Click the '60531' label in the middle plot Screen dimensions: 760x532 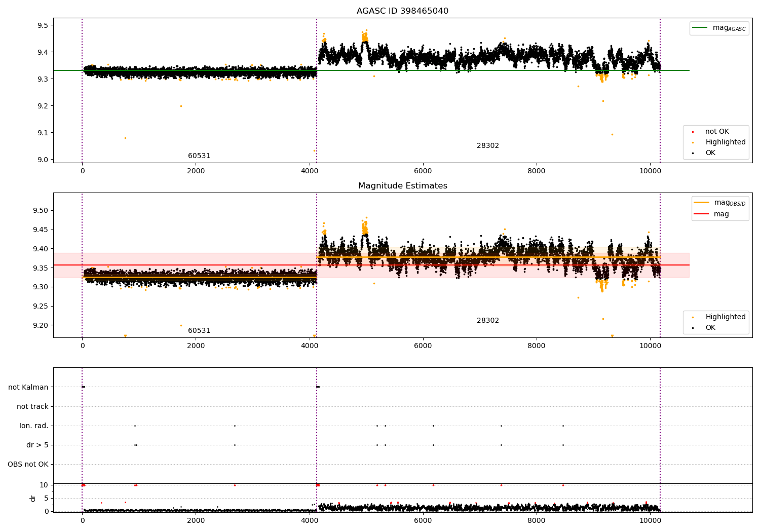199,331
